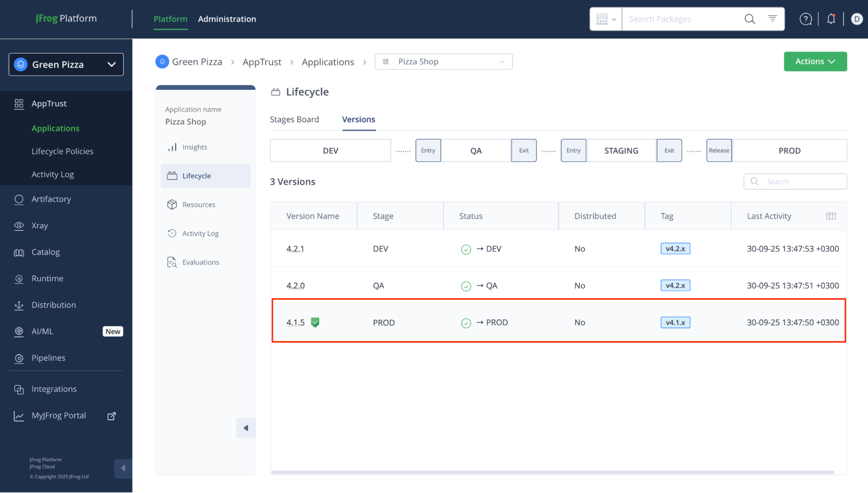Toggle the STAGING Exit gate

pos(669,151)
